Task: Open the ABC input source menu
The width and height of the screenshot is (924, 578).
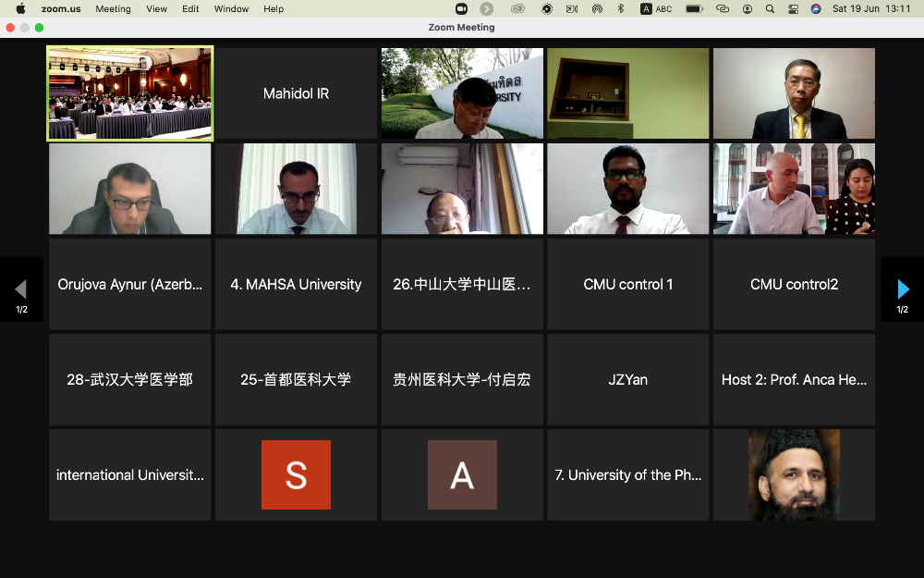Action: 657,8
